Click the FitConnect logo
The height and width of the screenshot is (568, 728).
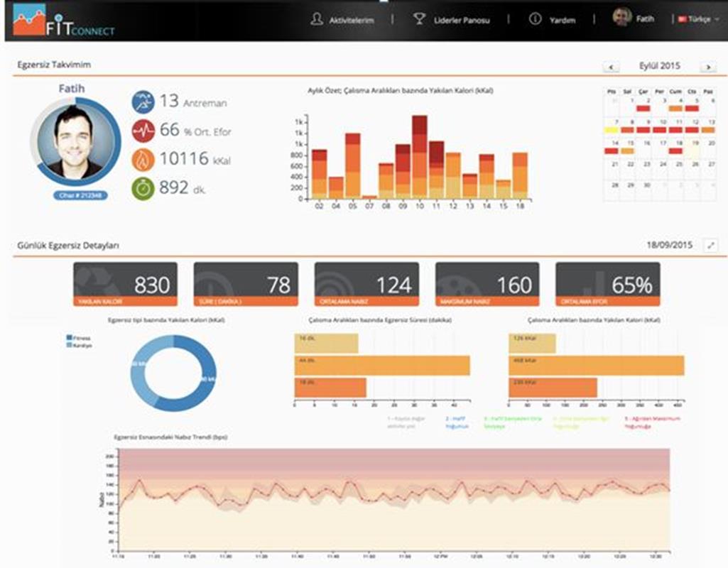pos(64,21)
